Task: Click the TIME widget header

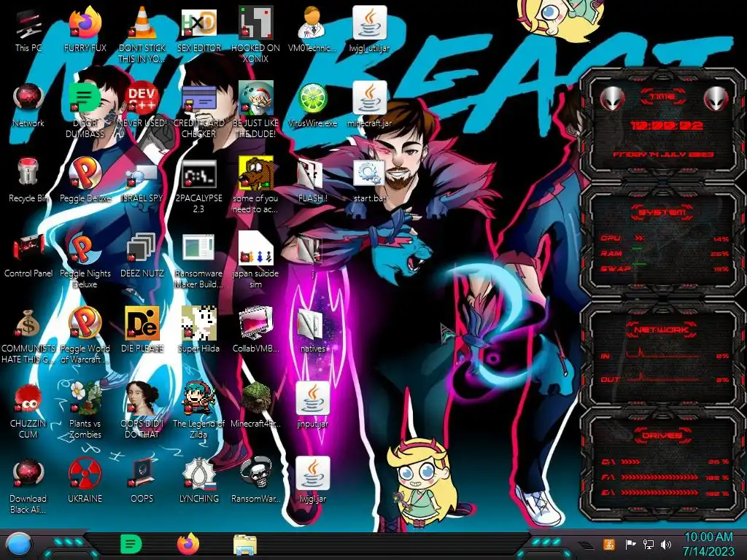Action: [662, 97]
